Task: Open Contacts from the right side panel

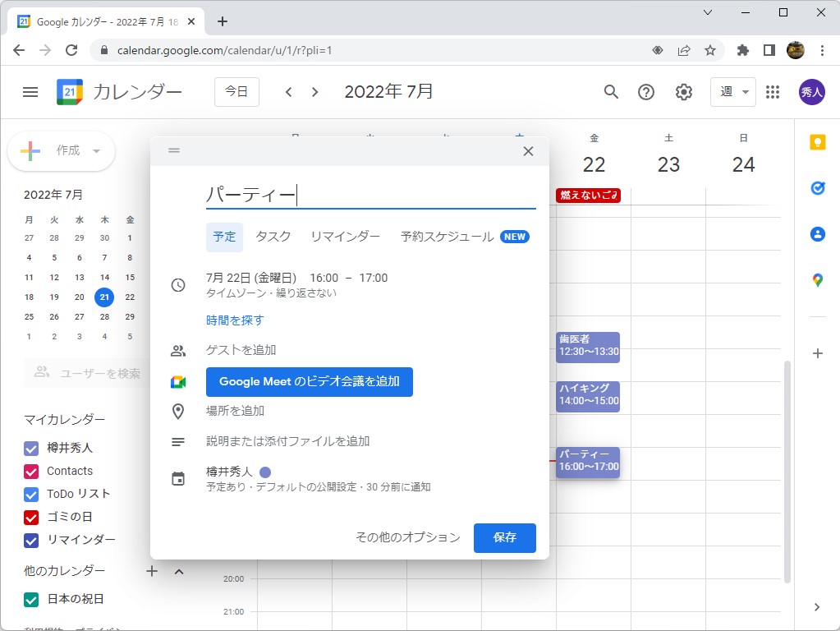Action: tap(817, 233)
